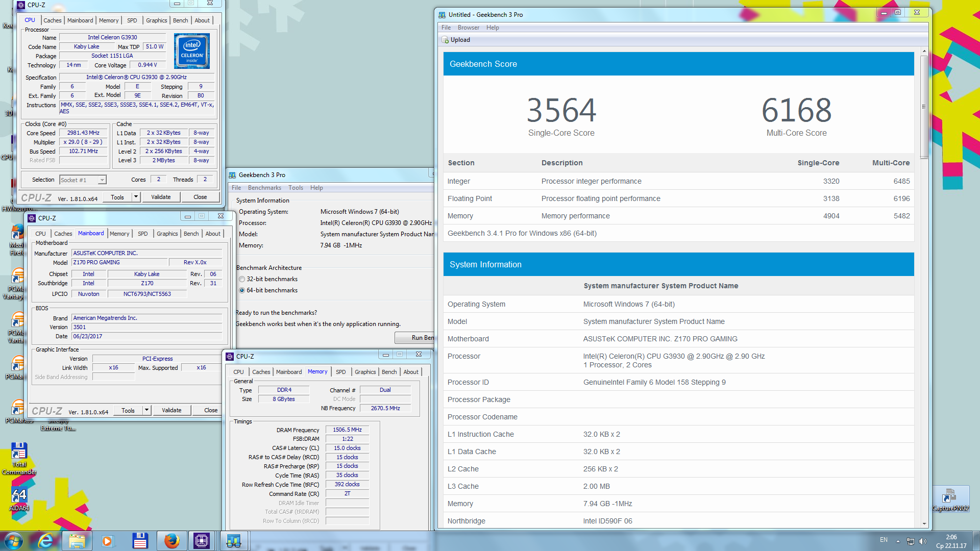Screen dimensions: 980x551
Task: Switch to Firefox in the taskbar
Action: pyautogui.click(x=171, y=540)
